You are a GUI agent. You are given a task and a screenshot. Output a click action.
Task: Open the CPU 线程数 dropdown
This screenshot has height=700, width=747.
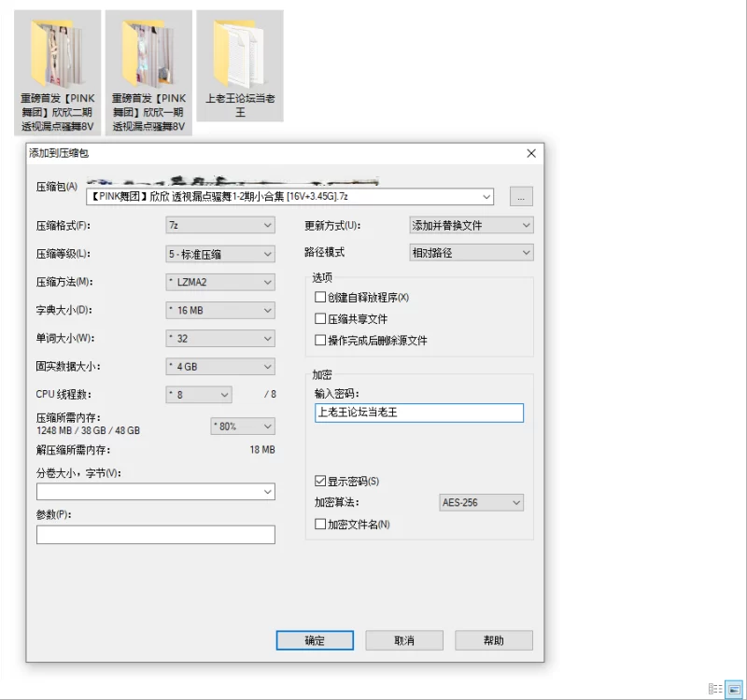(x=199, y=394)
